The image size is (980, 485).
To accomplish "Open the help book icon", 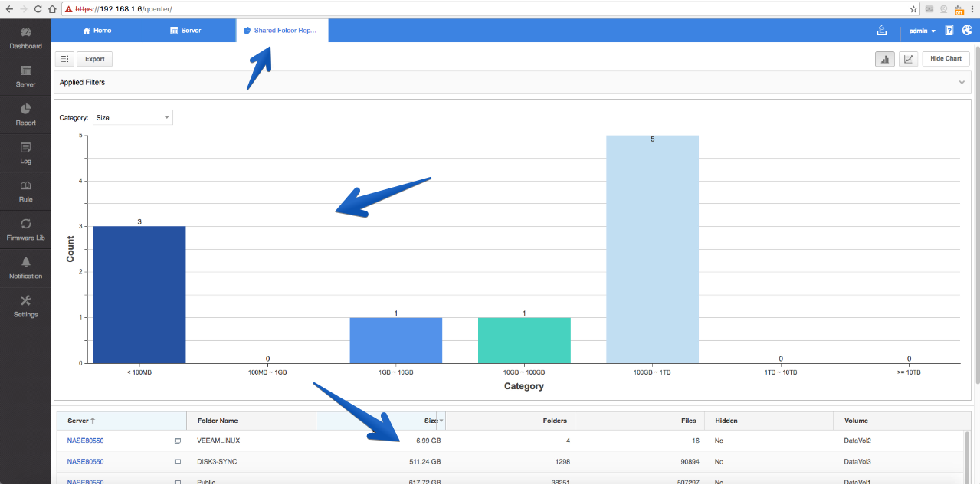I will point(949,31).
